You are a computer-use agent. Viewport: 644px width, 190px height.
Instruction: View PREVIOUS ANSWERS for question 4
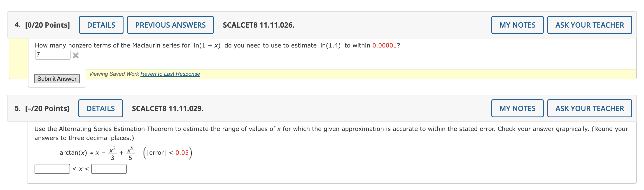(170, 25)
